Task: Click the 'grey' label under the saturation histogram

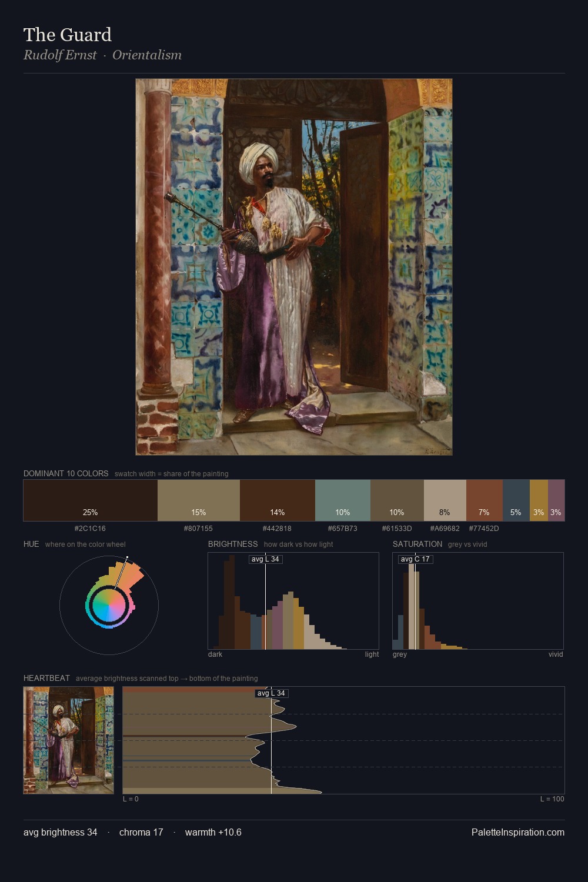Action: click(400, 654)
